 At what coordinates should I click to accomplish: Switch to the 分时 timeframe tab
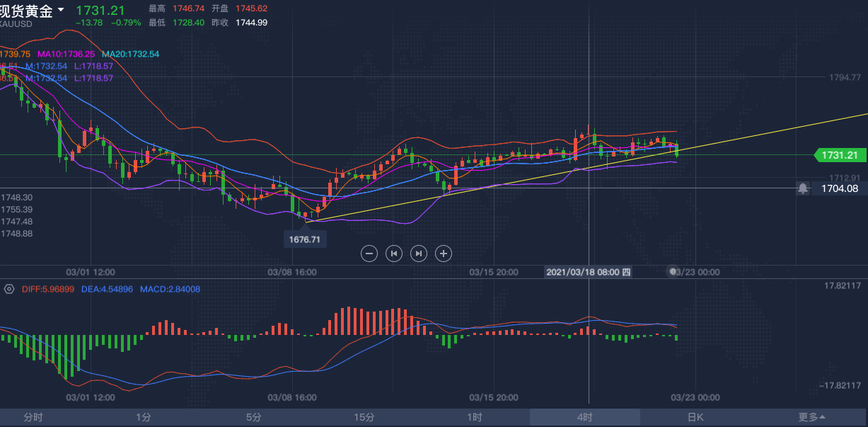tap(33, 417)
